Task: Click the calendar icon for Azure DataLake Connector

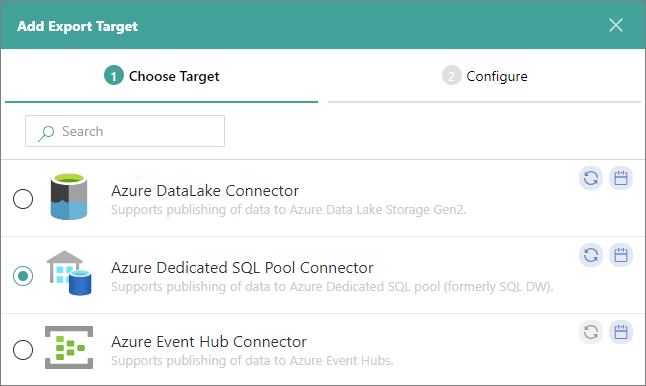Action: click(x=621, y=178)
